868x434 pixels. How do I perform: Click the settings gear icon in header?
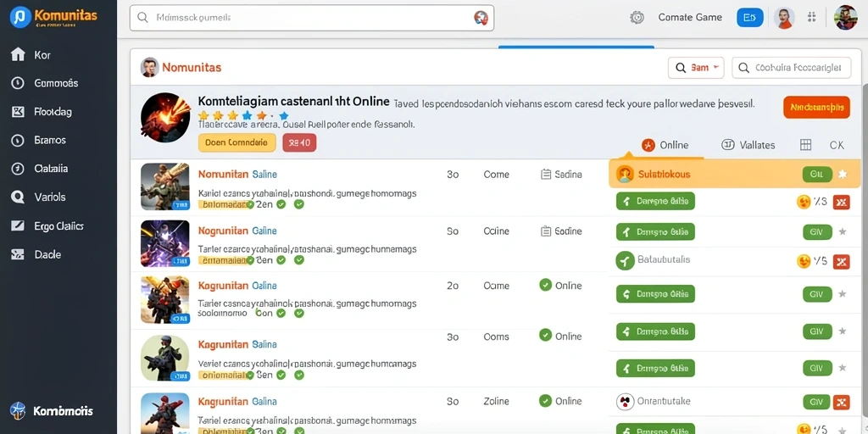(637, 17)
